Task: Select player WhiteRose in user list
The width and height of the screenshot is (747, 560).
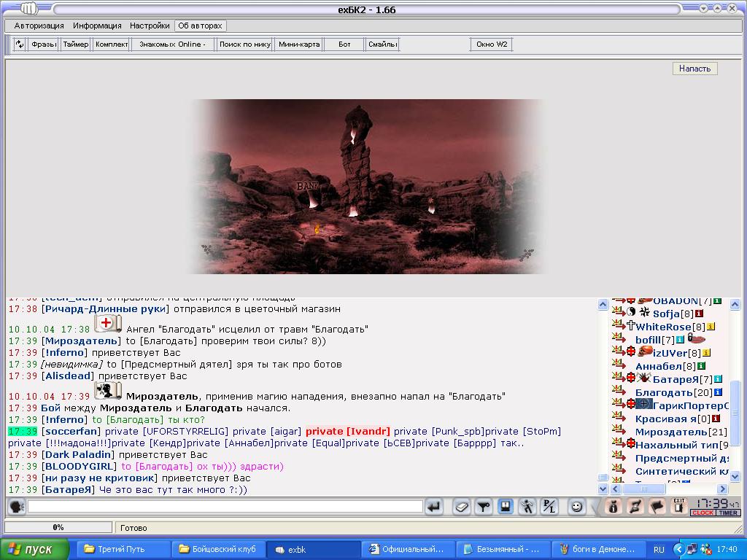Action: click(x=665, y=327)
